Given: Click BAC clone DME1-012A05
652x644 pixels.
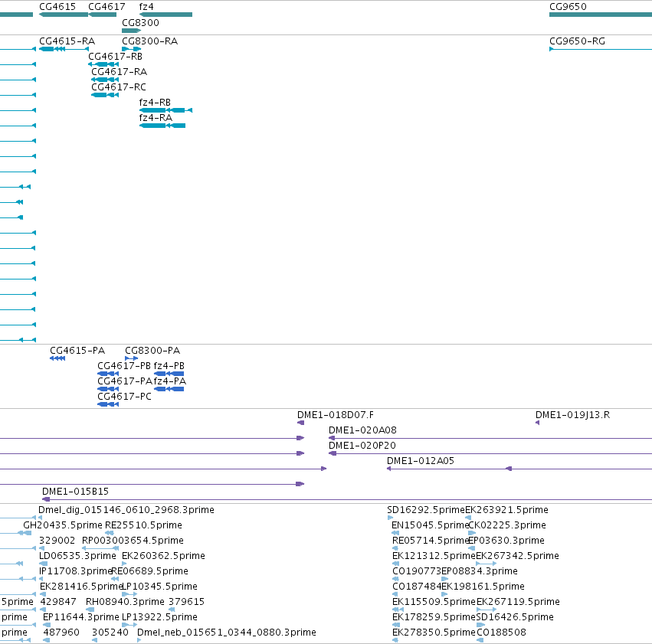Looking at the screenshot, I should (421, 461).
